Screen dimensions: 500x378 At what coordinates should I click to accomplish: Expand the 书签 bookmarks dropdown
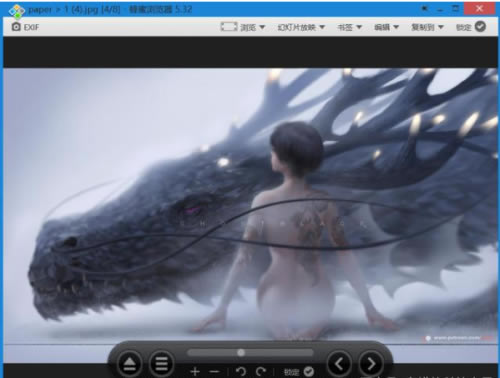coord(350,27)
